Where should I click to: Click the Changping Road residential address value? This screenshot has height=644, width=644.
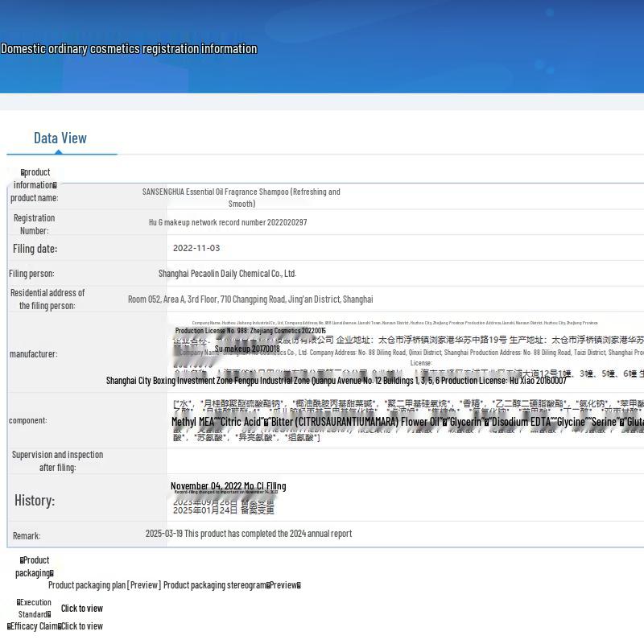250,299
